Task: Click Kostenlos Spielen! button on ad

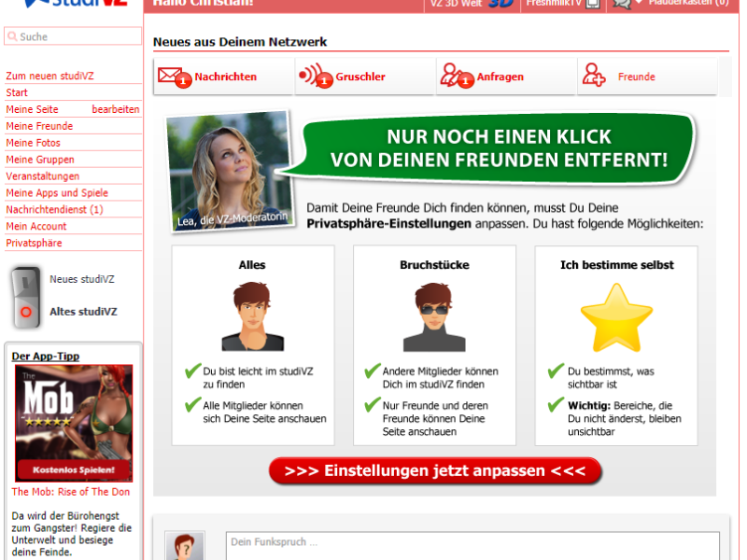Action: pos(74,469)
